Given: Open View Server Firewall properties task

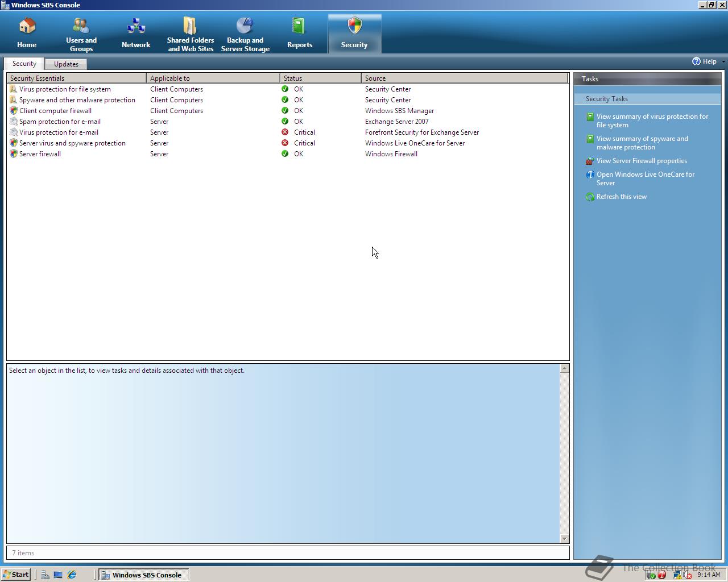Looking at the screenshot, I should click(x=642, y=161).
